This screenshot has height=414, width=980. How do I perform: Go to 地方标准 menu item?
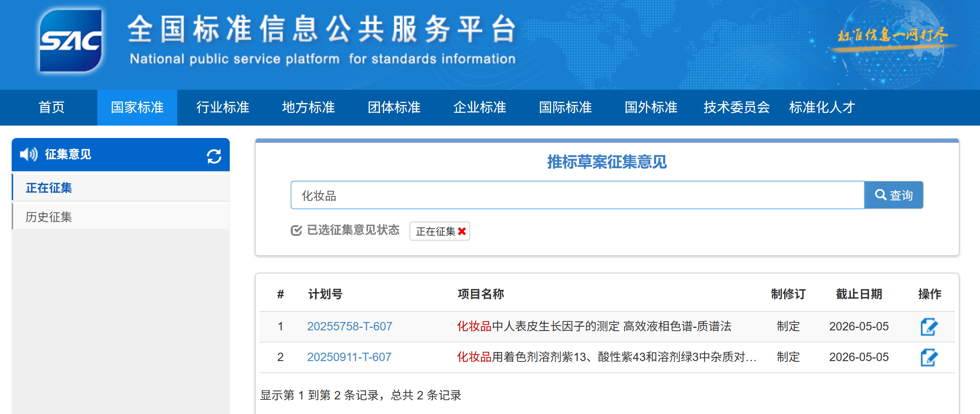click(308, 107)
